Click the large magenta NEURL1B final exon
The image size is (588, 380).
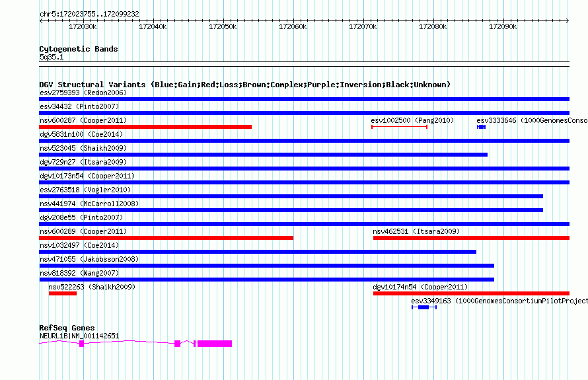(215, 344)
